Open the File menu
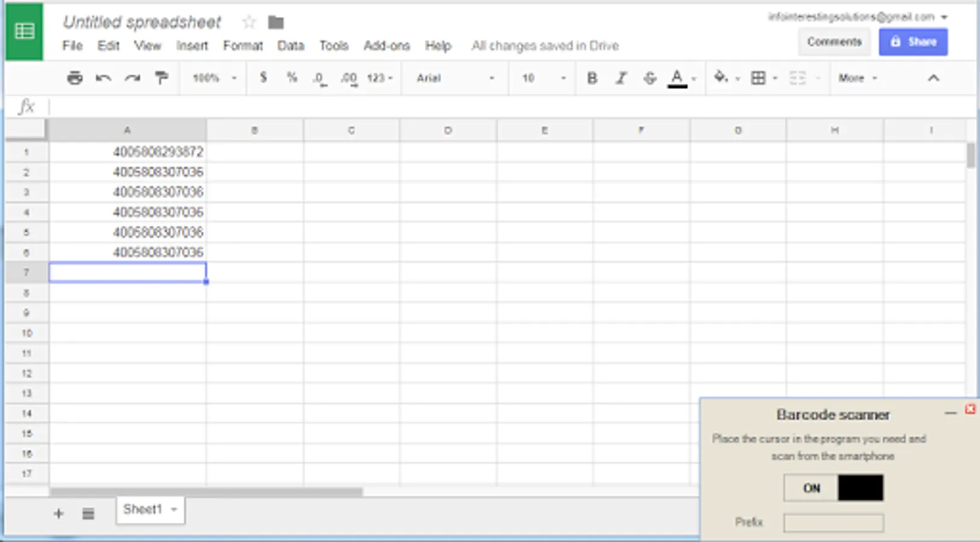The image size is (980, 542). click(x=72, y=46)
